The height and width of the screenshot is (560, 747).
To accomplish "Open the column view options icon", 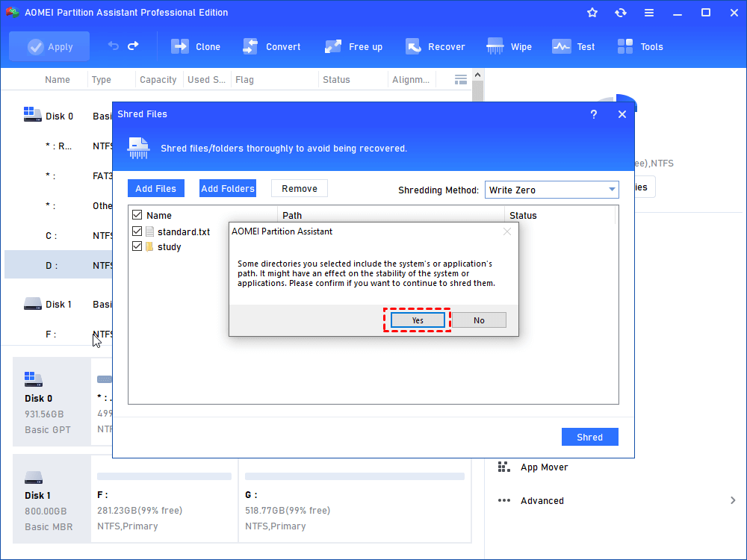I will tap(461, 79).
